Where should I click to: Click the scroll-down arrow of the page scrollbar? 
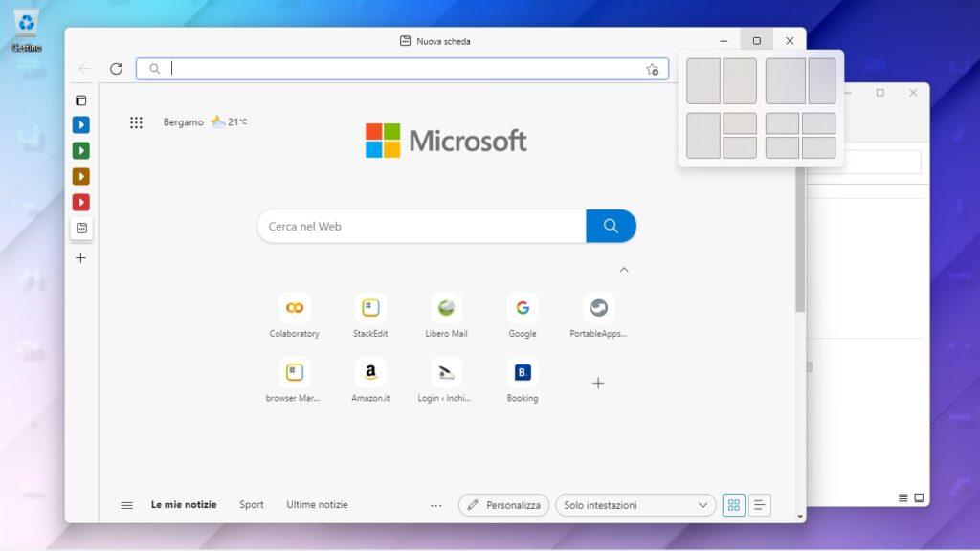[800, 517]
